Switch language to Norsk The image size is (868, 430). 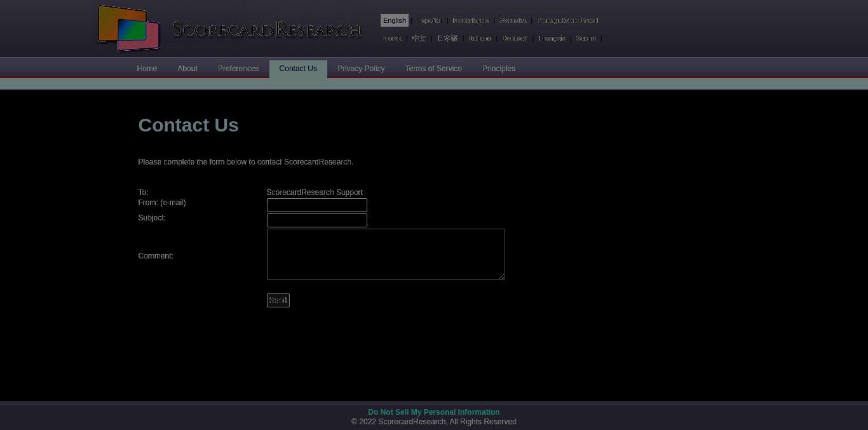point(392,38)
